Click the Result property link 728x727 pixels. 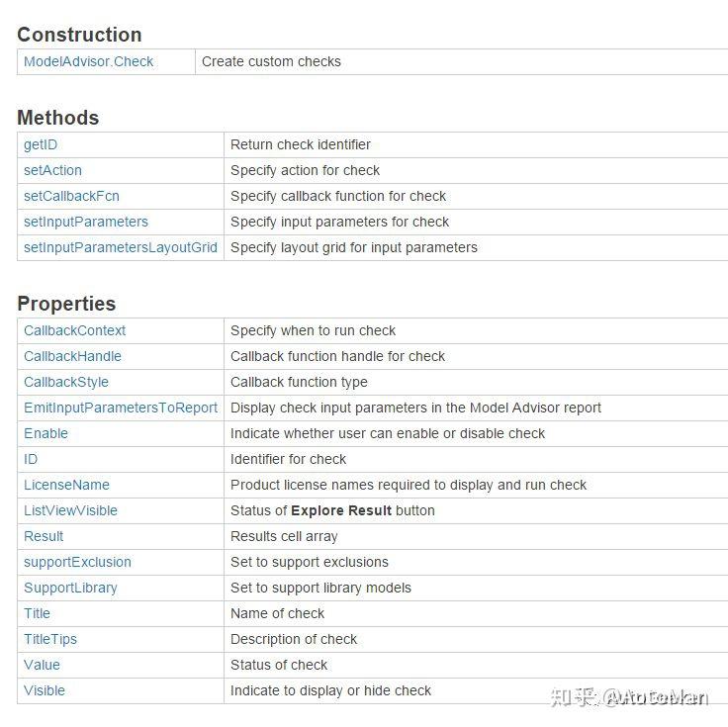point(44,536)
